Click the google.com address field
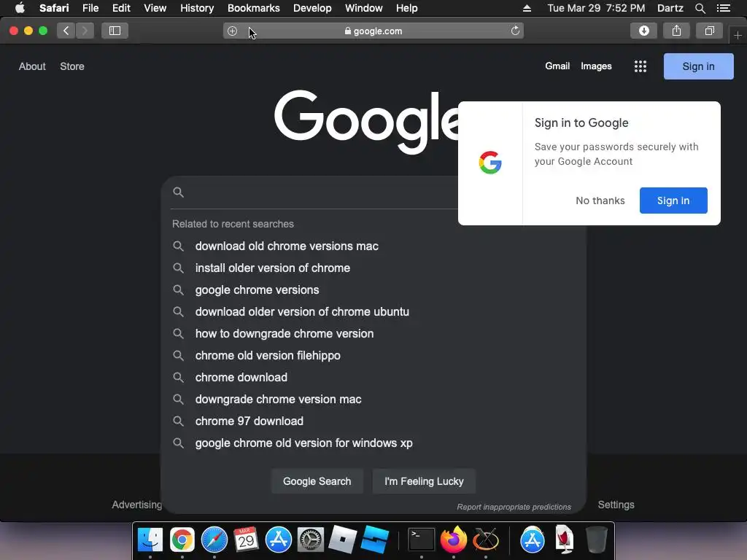Viewport: 747px width, 560px height. tap(373, 31)
